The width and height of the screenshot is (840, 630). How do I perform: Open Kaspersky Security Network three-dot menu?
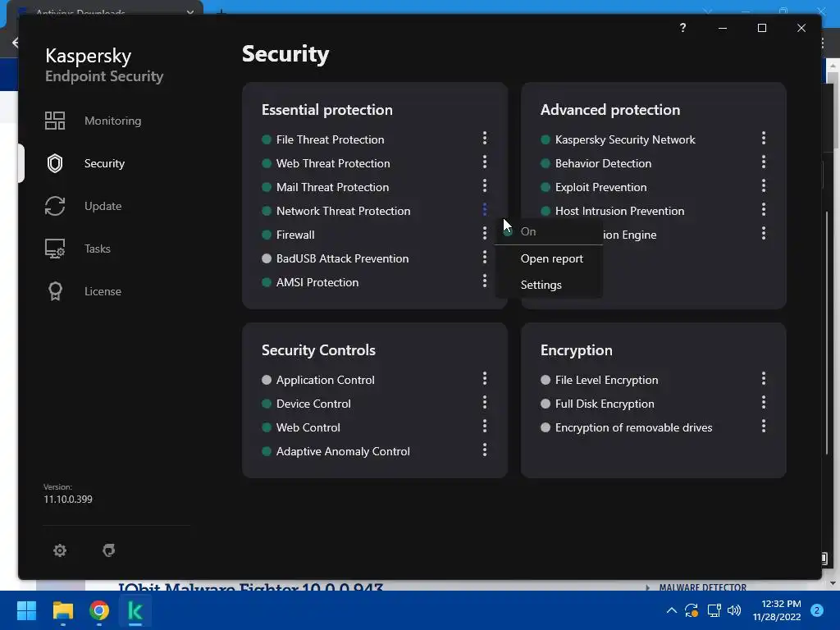pyautogui.click(x=764, y=138)
